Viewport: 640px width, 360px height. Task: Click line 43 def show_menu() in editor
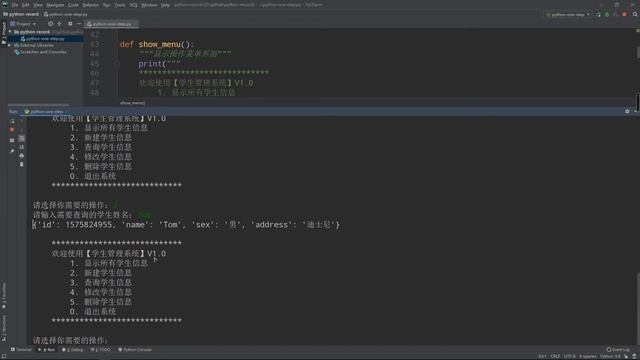tap(157, 44)
